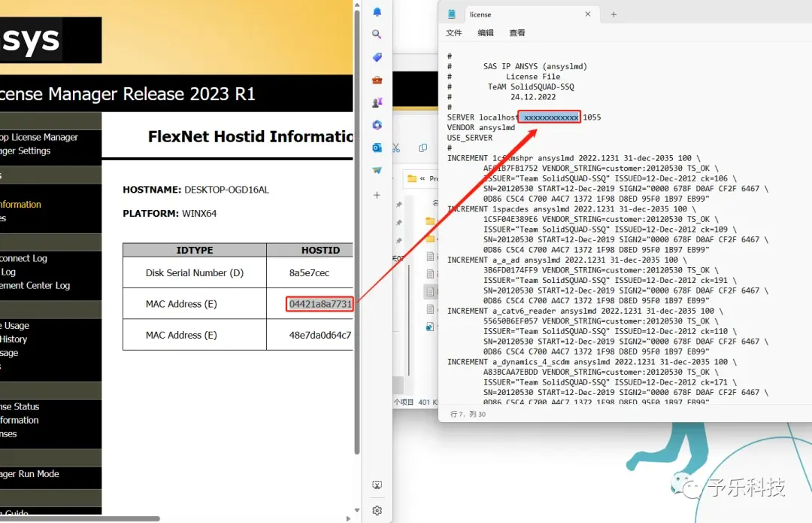Open the paper plane sidebar icon
The image size is (812, 523).
coord(377,170)
